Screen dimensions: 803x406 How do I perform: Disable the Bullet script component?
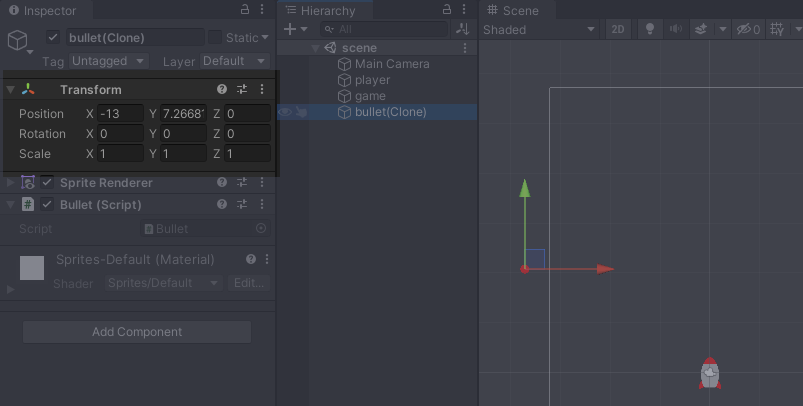(47, 204)
